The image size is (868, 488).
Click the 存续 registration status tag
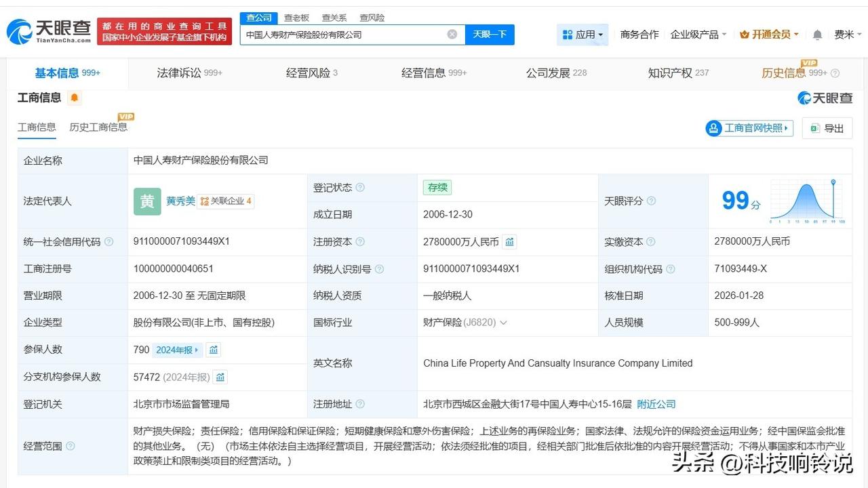pyautogui.click(x=437, y=188)
